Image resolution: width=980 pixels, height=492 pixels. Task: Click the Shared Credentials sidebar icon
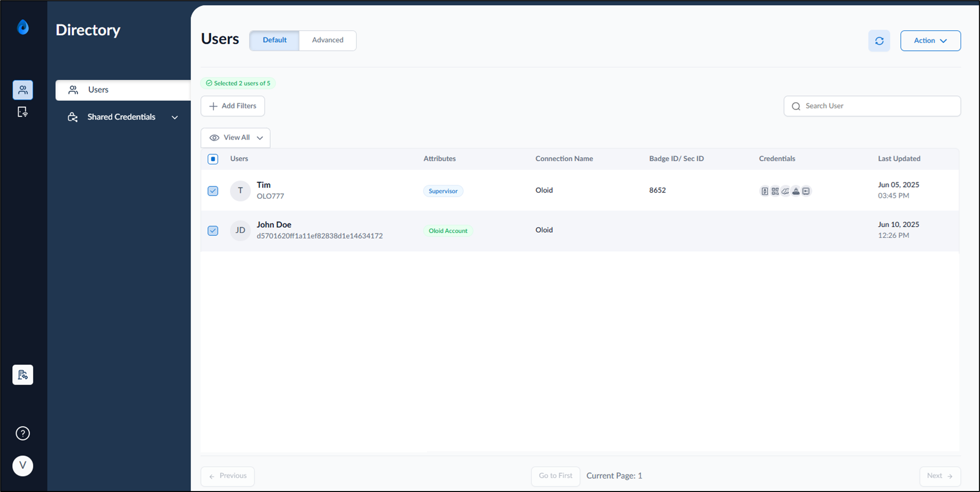pos(73,117)
